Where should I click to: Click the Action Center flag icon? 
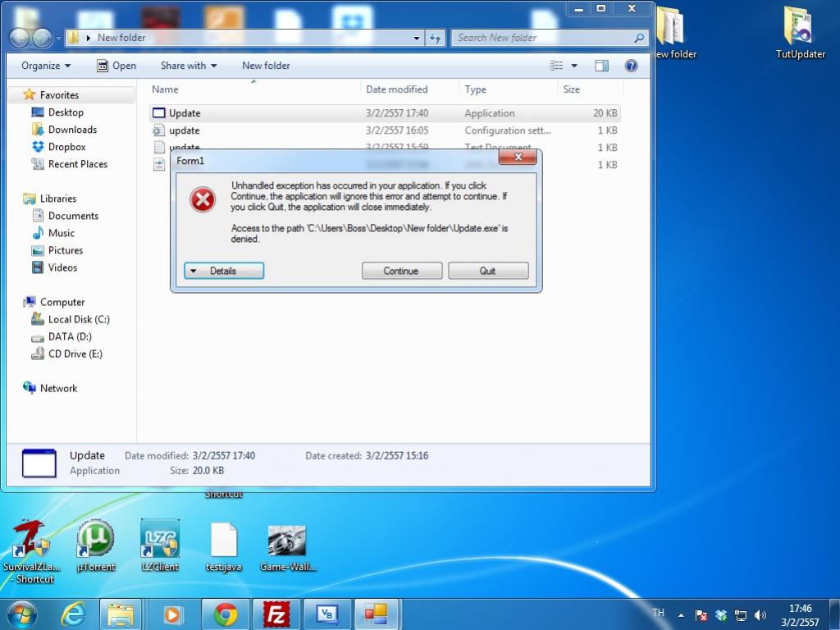point(701,615)
